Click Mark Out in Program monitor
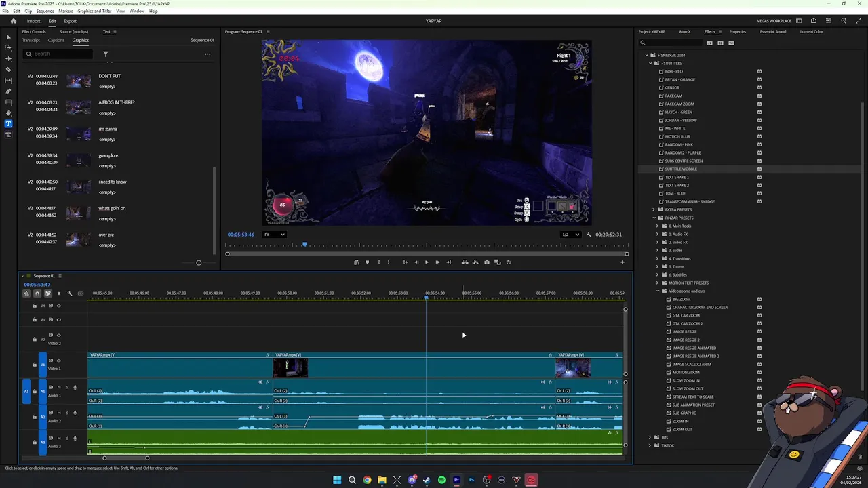868x488 pixels. click(x=388, y=262)
